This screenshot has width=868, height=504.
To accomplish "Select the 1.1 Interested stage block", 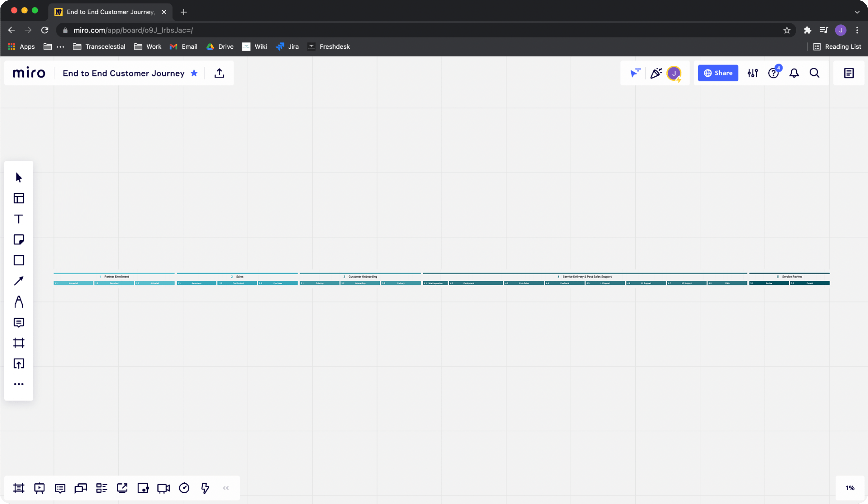I will coord(73,283).
